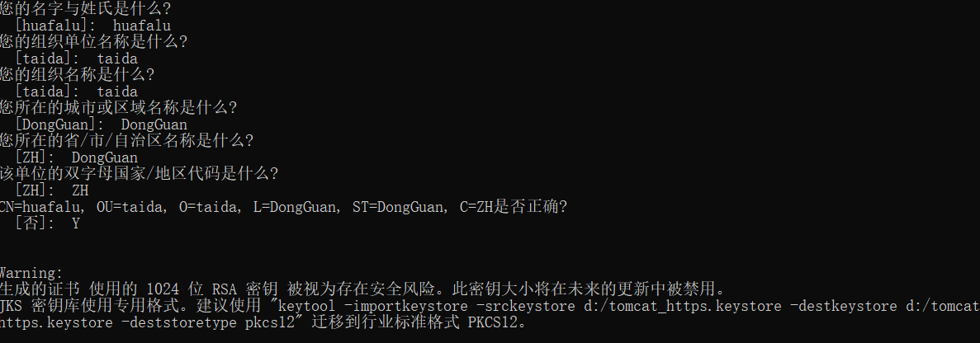Click the organization name question line
Screen dimensions: 980x343
pos(78,75)
